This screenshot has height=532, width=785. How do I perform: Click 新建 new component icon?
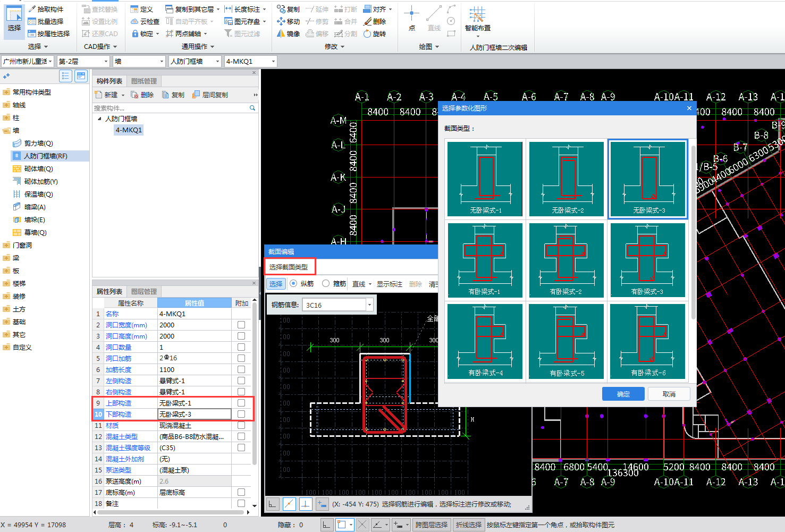point(99,95)
